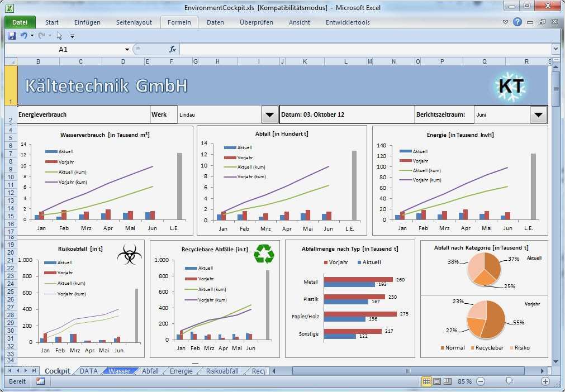
Task: Click the fx insert function icon
Action: (173, 49)
